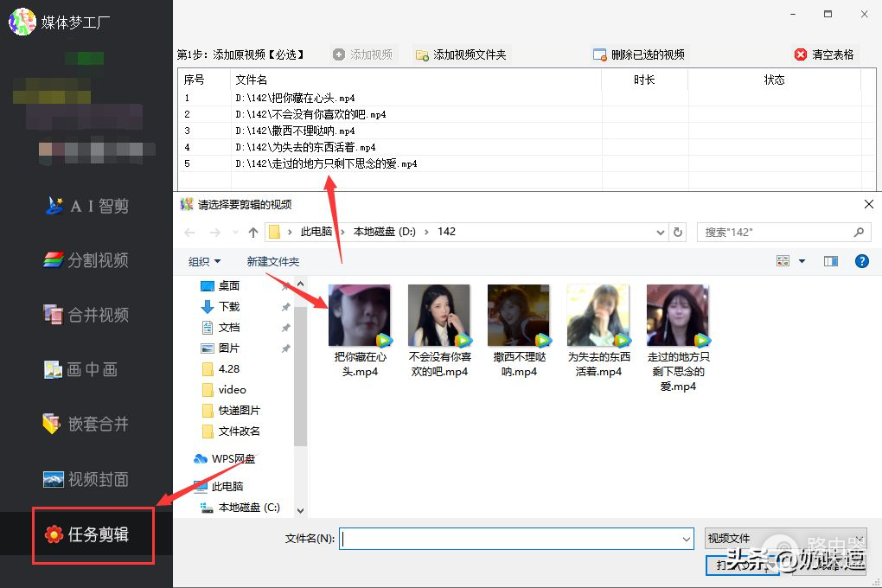This screenshot has width=882, height=588.
Task: Open the 合并视频 tool
Action: pos(87,315)
